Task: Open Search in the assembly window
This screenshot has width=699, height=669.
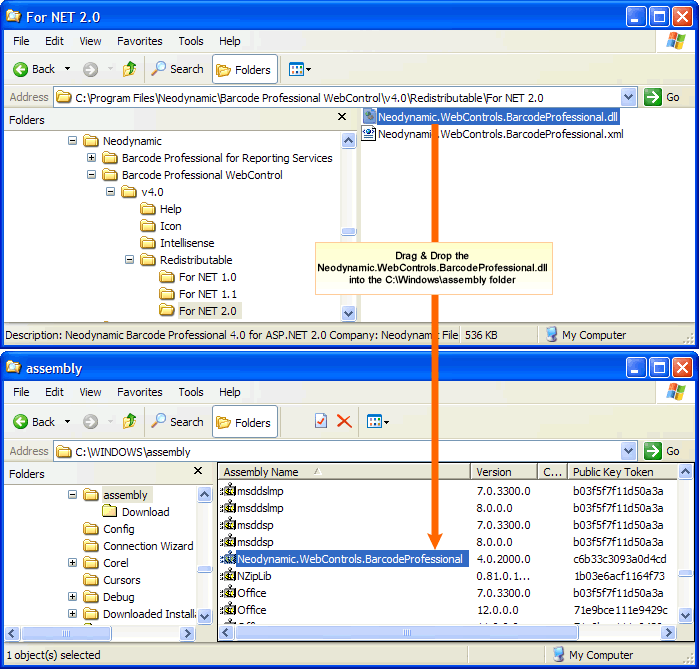Action: click(x=177, y=421)
